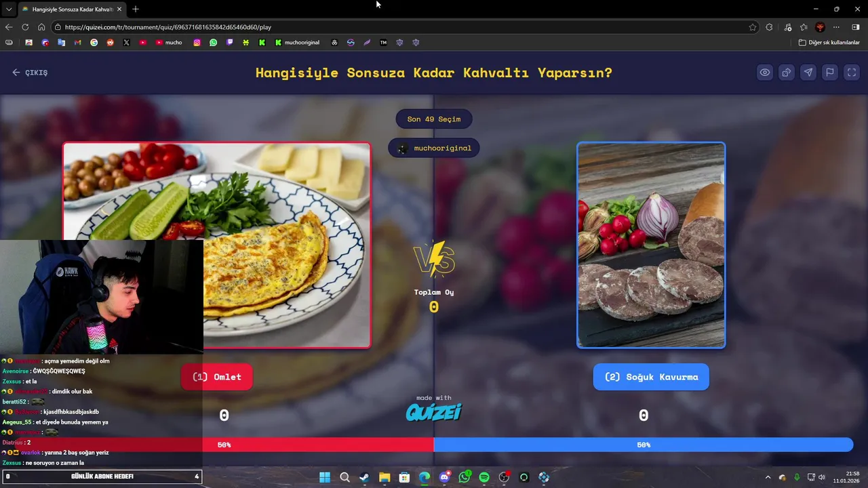Image resolution: width=868 pixels, height=488 pixels.
Task: Open Steam from the taskbar
Action: (x=364, y=477)
